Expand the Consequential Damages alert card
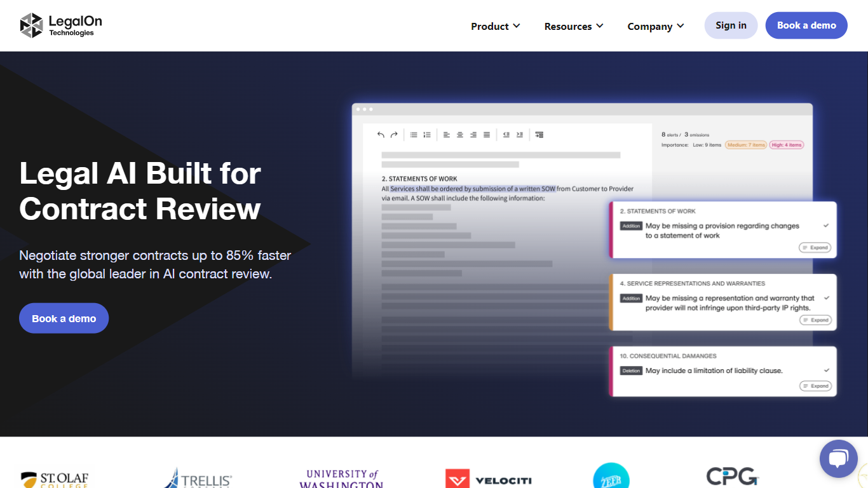The image size is (868, 488). 815,386
